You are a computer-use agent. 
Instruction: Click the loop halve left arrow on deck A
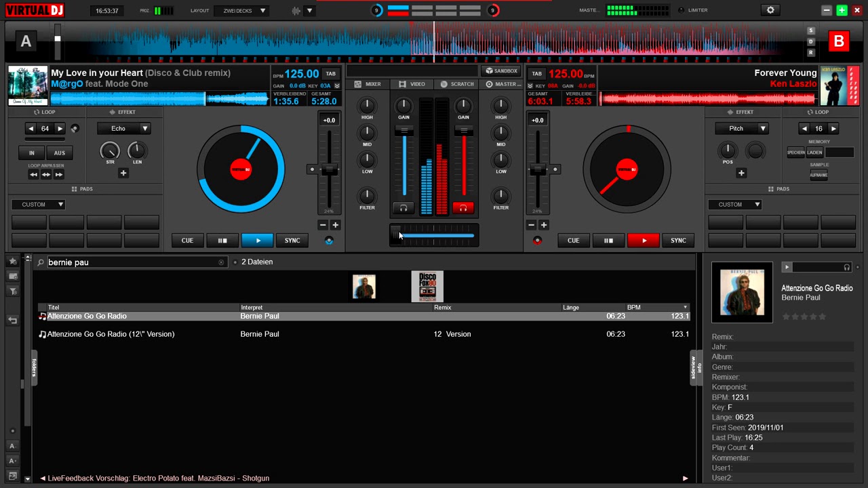click(x=31, y=128)
